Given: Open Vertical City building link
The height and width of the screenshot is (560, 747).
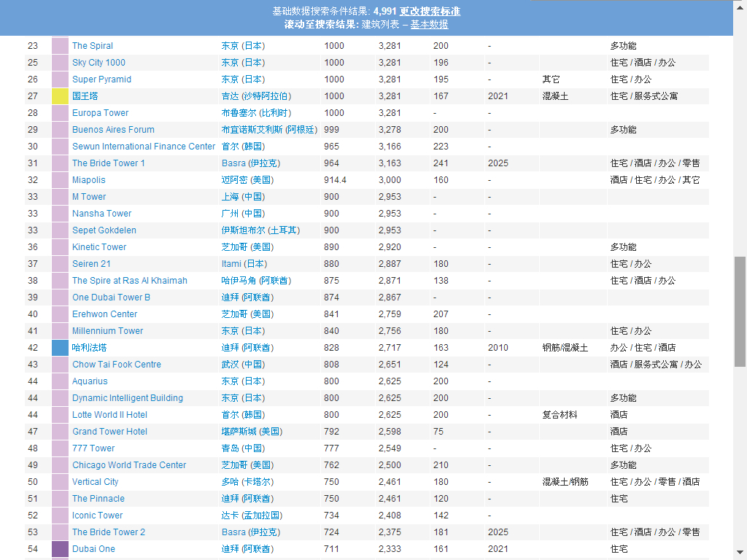Looking at the screenshot, I should pos(95,481).
